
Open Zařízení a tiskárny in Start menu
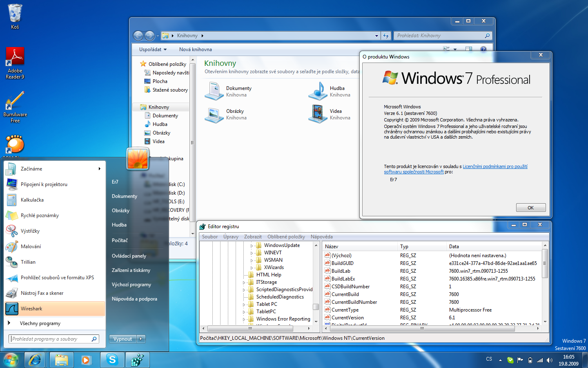point(131,270)
